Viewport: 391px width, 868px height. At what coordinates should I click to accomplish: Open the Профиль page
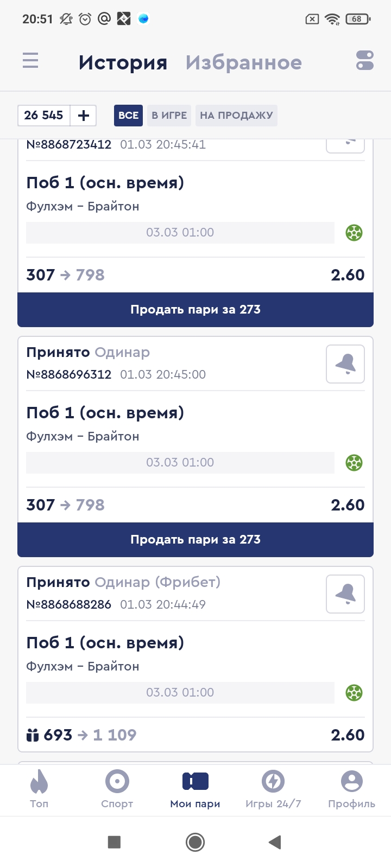pyautogui.click(x=351, y=789)
